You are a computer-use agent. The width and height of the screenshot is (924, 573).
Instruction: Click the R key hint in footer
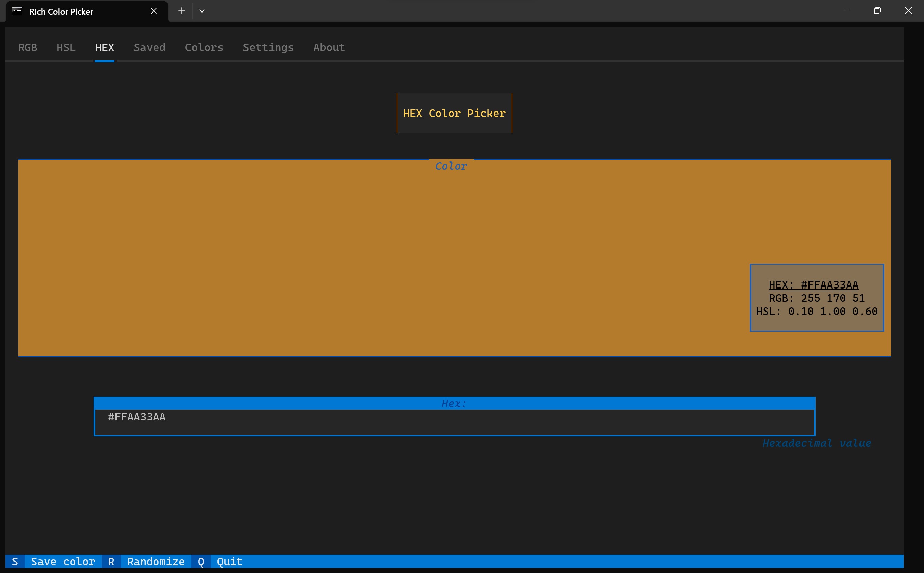tap(111, 561)
